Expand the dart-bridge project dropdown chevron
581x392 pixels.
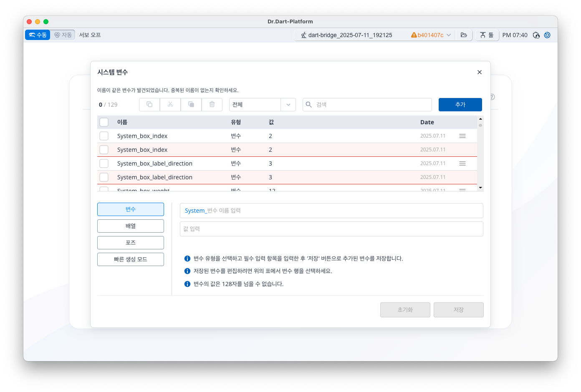tap(449, 35)
